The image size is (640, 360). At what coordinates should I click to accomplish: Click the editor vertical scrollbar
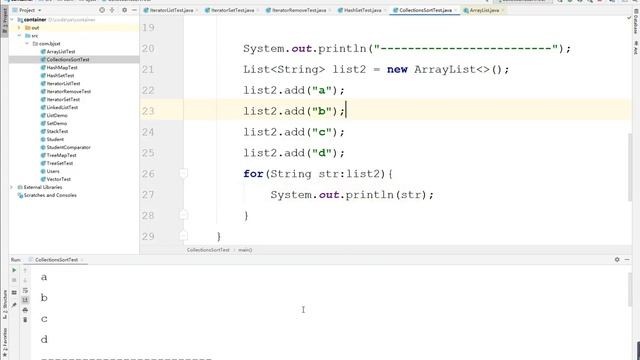630,167
